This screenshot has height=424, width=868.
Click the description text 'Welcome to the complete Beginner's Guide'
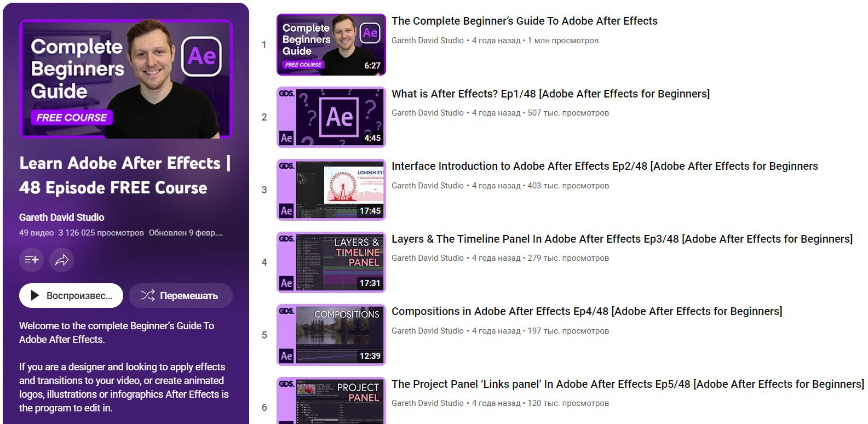click(x=117, y=333)
